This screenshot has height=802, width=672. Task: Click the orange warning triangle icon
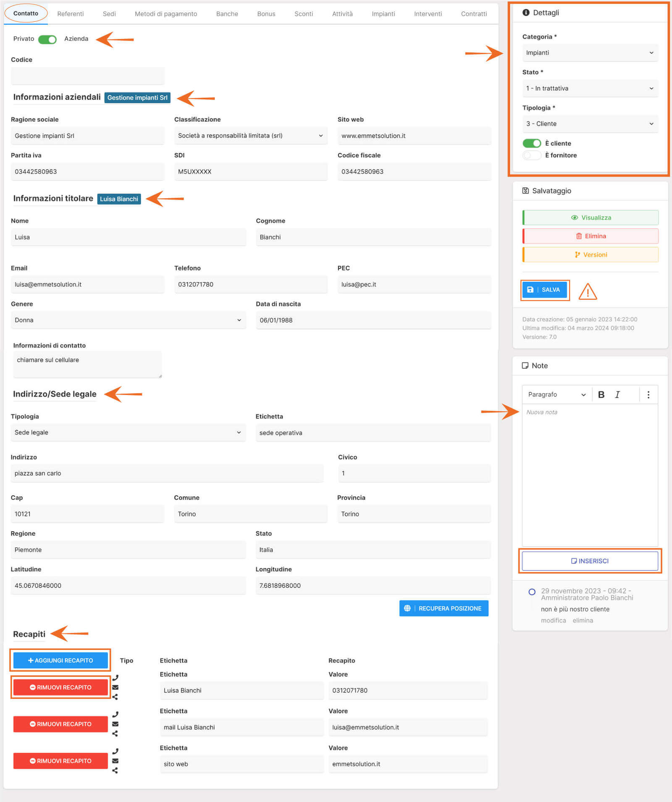(588, 291)
